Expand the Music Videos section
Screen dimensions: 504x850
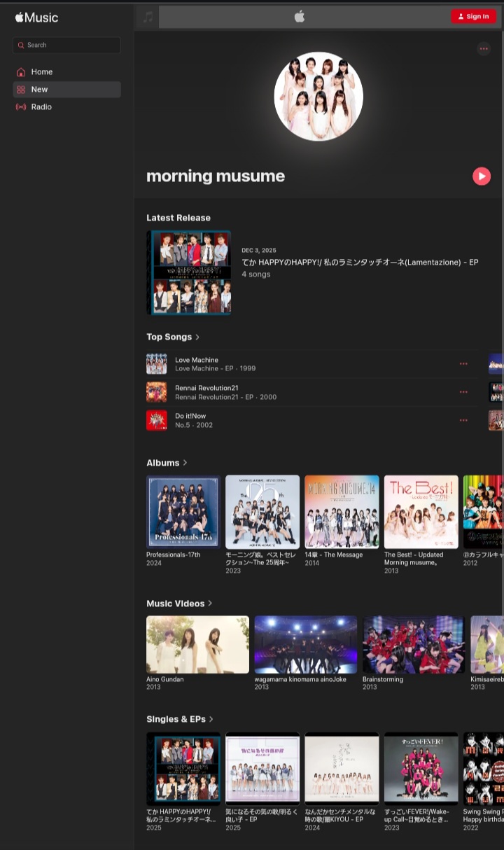pyautogui.click(x=179, y=604)
